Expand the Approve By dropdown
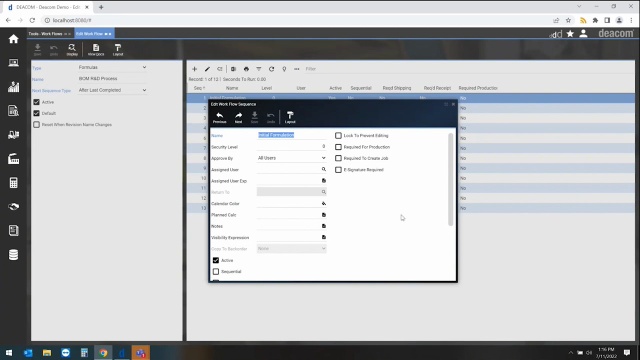Image resolution: width=640 pixels, height=360 pixels. coord(291,158)
